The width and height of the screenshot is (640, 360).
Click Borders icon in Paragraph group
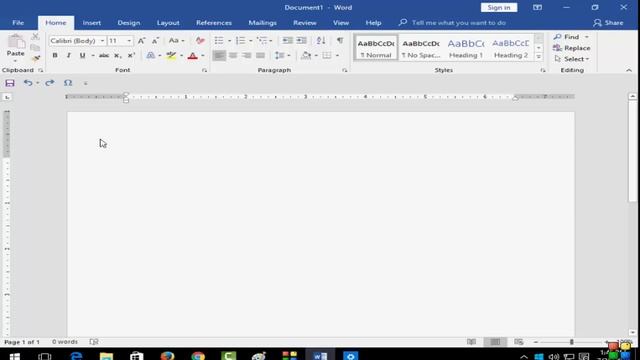point(327,56)
